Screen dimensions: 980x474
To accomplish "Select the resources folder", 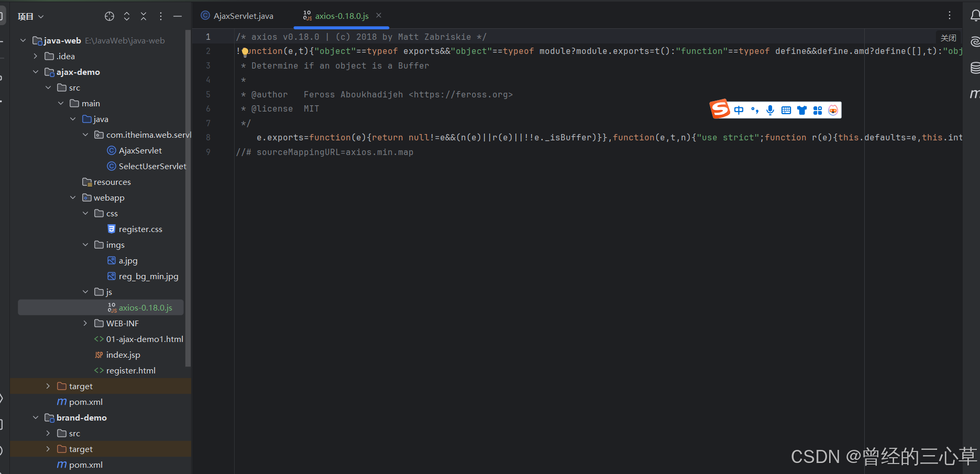I will click(106, 182).
